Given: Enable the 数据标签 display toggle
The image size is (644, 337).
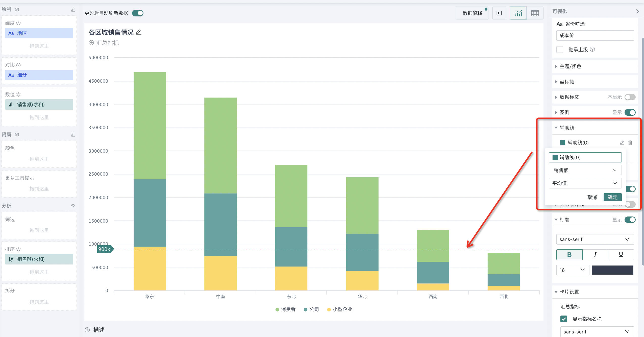Looking at the screenshot, I should click(630, 97).
